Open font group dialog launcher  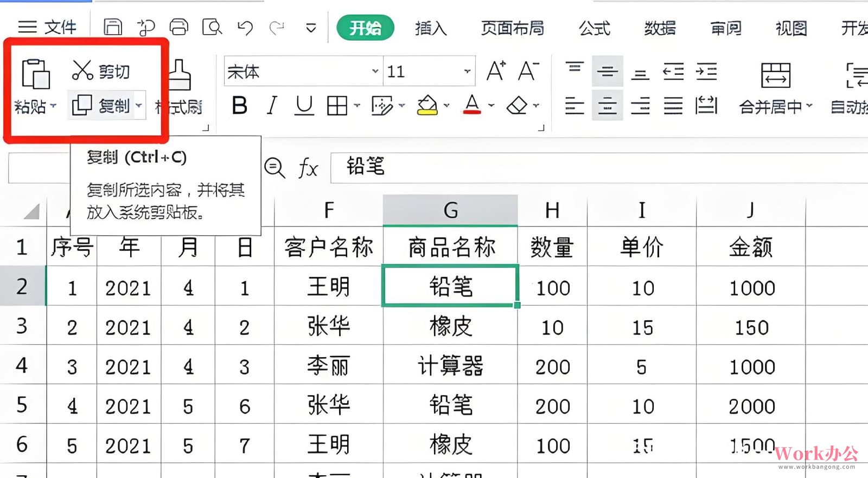click(541, 128)
